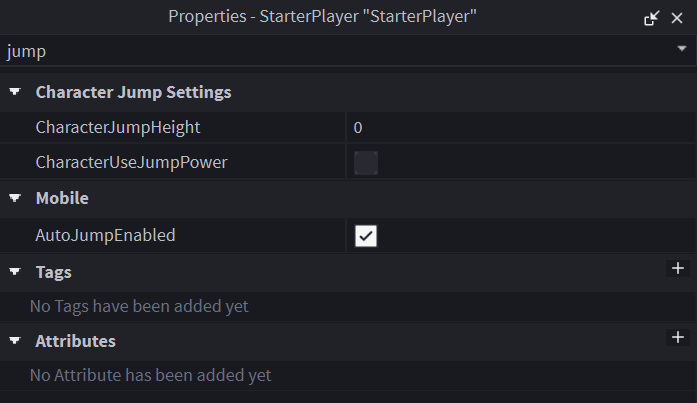Select the CharacterJumpHeight property name
The height and width of the screenshot is (403, 697).
pyautogui.click(x=118, y=127)
